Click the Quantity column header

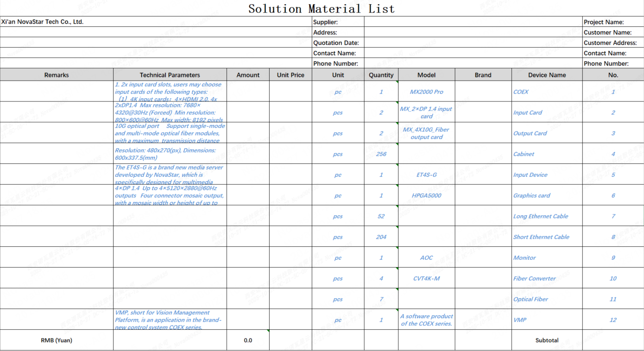point(381,75)
